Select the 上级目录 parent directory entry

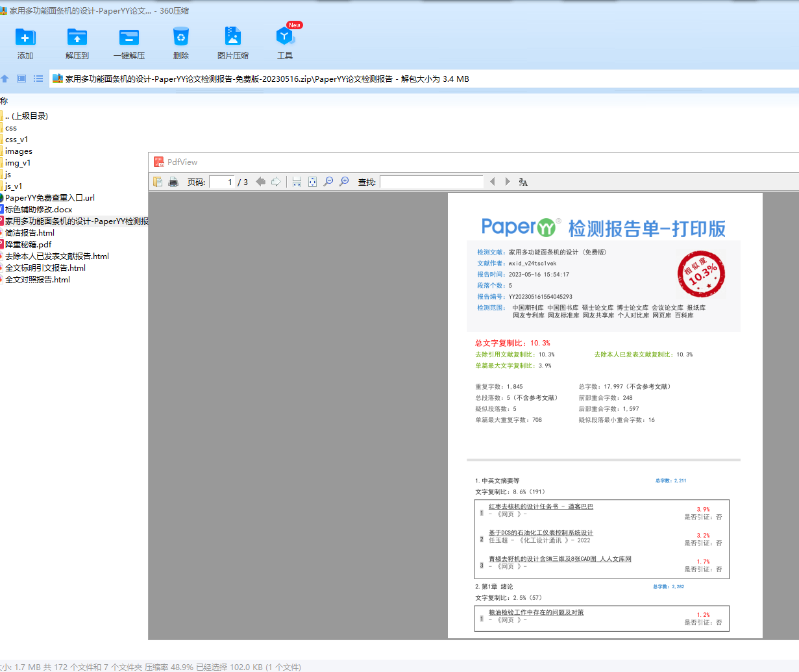(26, 116)
